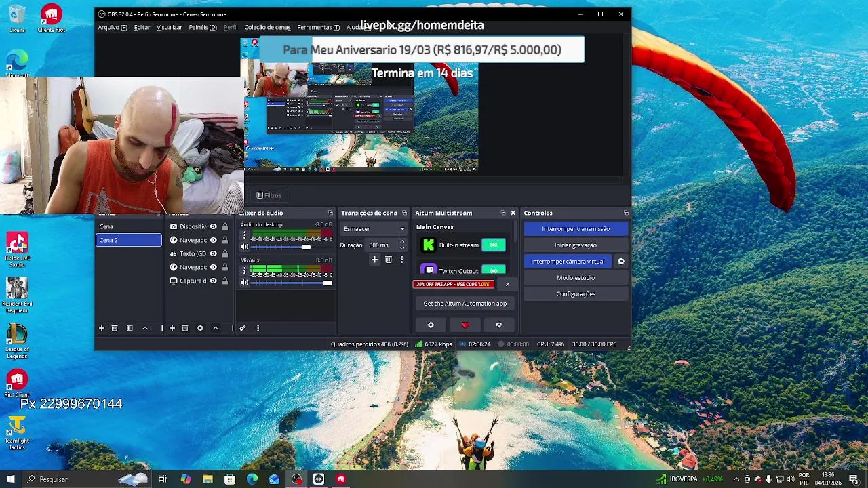Open Lixeira desktop icon
This screenshot has height=488, width=868.
(x=17, y=19)
